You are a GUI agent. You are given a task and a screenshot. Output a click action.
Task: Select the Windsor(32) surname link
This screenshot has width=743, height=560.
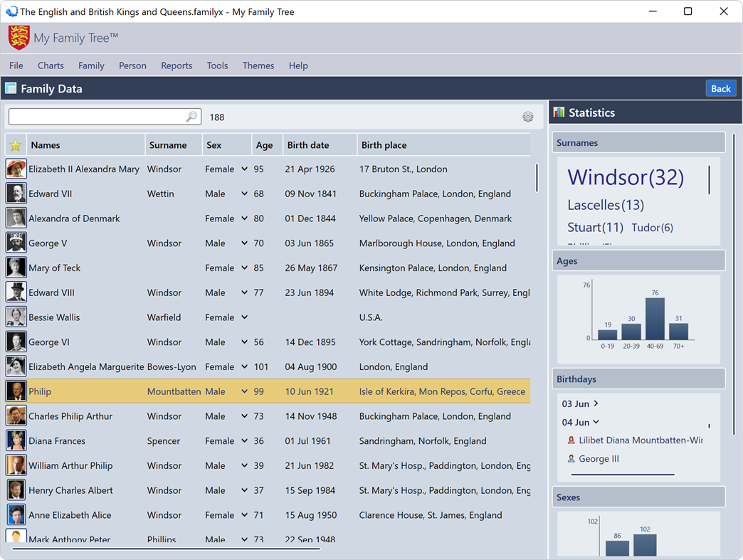click(x=625, y=178)
